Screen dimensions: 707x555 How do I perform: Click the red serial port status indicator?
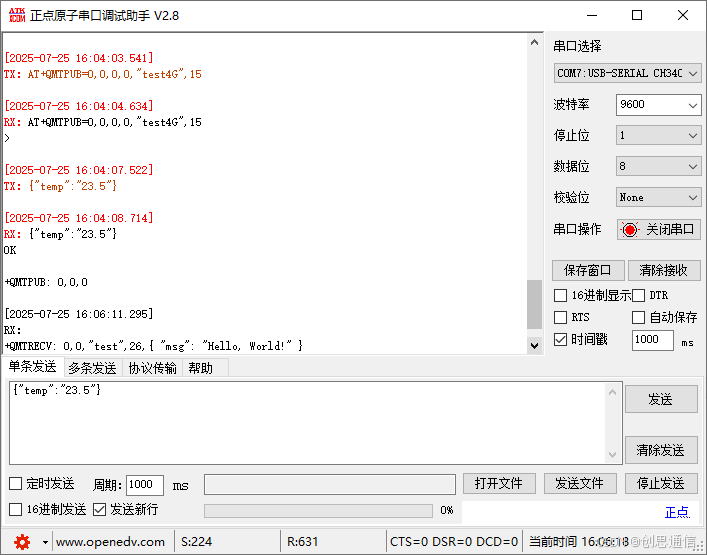[x=629, y=229]
